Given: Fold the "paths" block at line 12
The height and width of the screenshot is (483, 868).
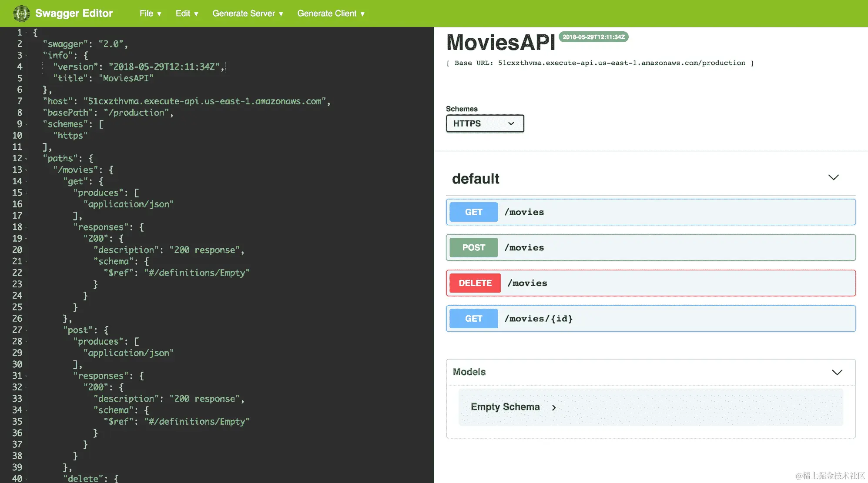Looking at the screenshot, I should pyautogui.click(x=27, y=159).
